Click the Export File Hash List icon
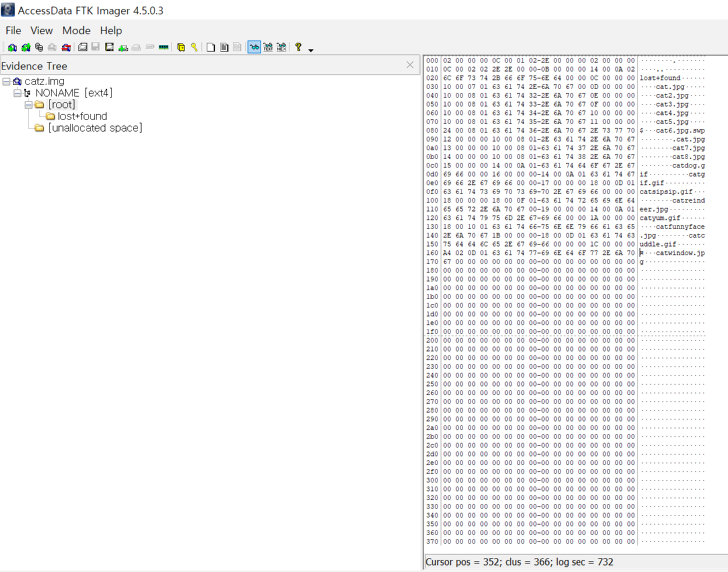 pos(224,47)
